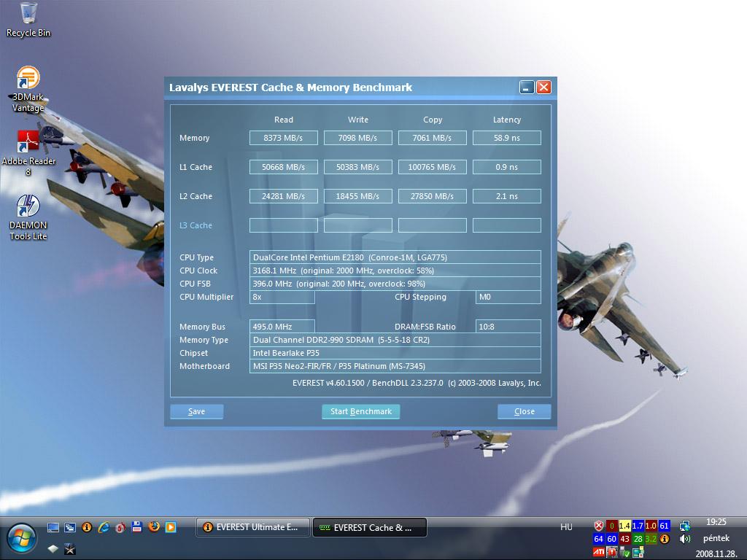Click Memory Type Dual Channel DDR2-990 SDRAM
Screen dimensions: 747x560
point(395,340)
